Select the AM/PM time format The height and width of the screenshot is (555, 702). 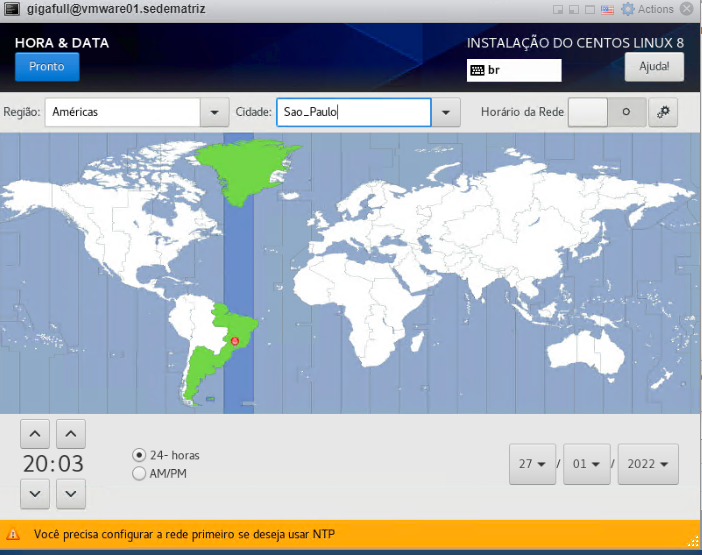tap(160, 474)
